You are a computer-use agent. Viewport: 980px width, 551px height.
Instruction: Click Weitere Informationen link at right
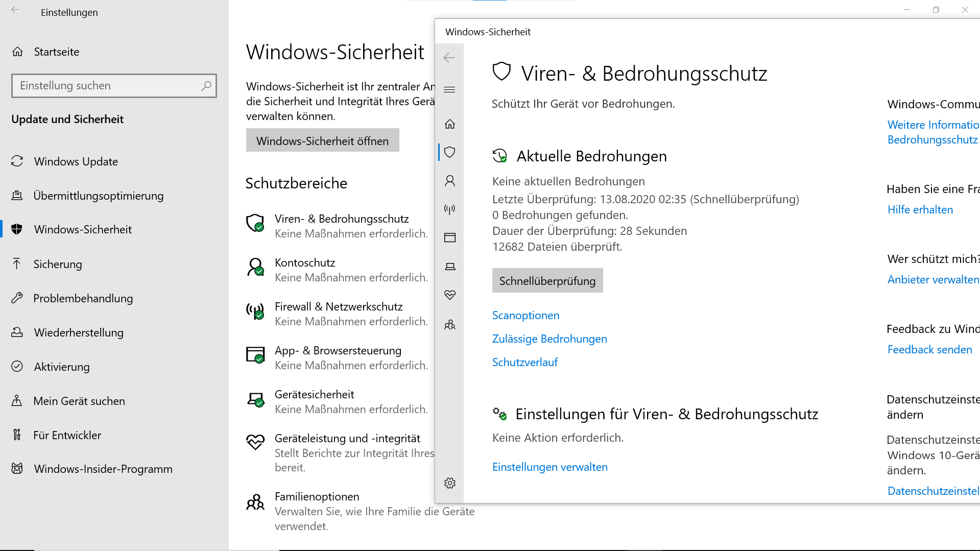(x=933, y=132)
